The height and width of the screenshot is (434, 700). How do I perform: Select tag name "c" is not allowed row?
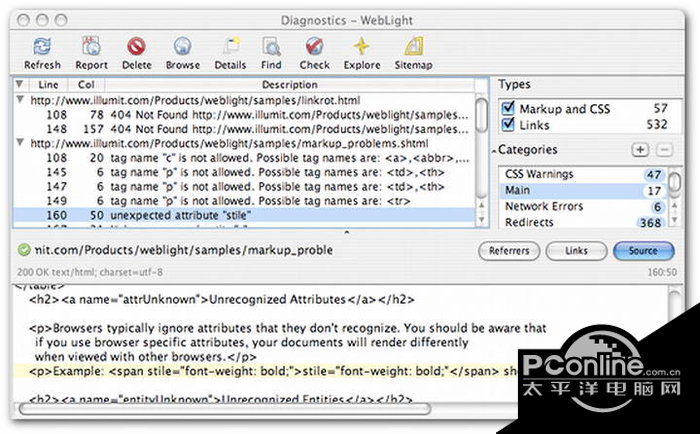click(x=245, y=158)
